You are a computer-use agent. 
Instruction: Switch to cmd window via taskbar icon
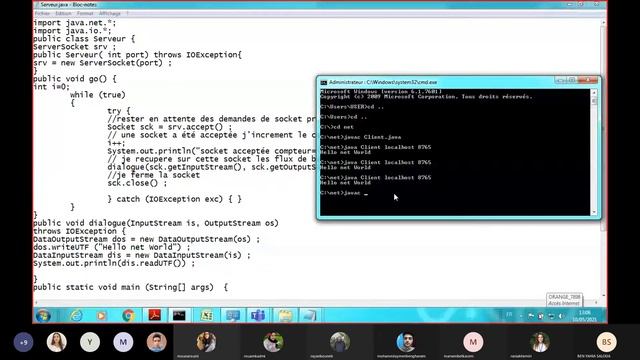[x=179, y=316]
